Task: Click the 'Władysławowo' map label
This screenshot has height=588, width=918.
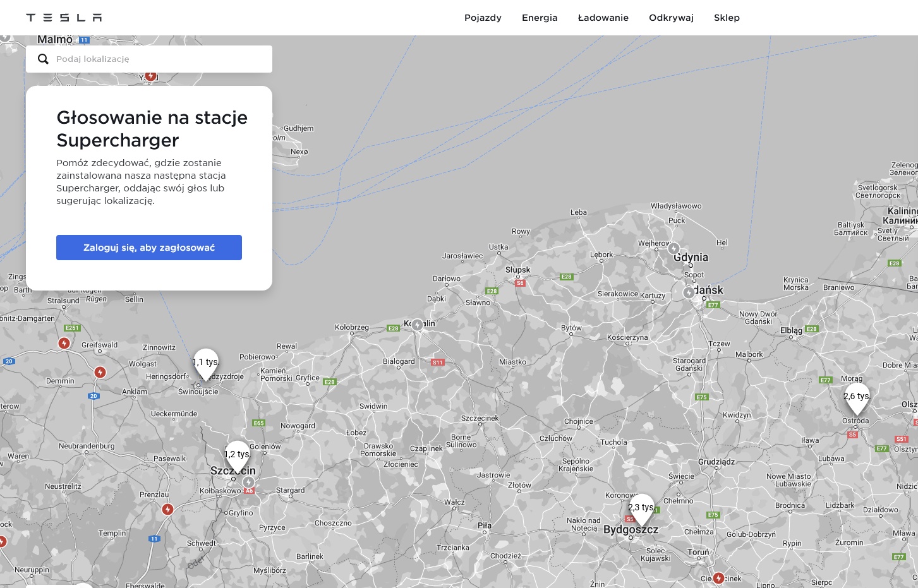Action: 676,206
